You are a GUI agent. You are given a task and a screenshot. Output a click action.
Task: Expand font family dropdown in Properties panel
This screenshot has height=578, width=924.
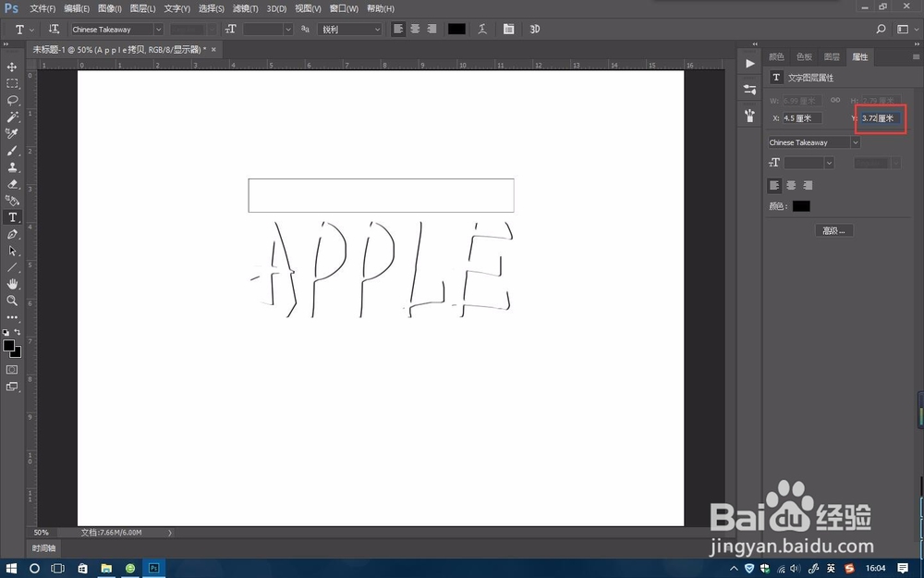point(856,142)
